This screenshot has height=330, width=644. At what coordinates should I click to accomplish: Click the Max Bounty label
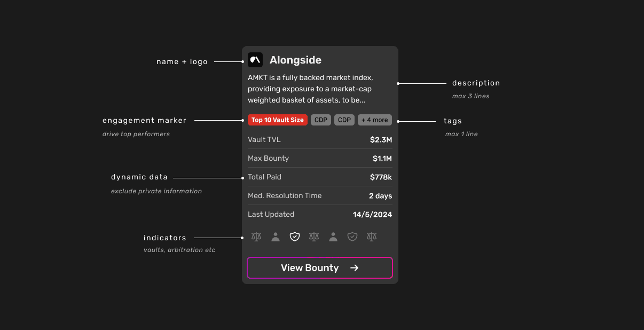click(269, 159)
